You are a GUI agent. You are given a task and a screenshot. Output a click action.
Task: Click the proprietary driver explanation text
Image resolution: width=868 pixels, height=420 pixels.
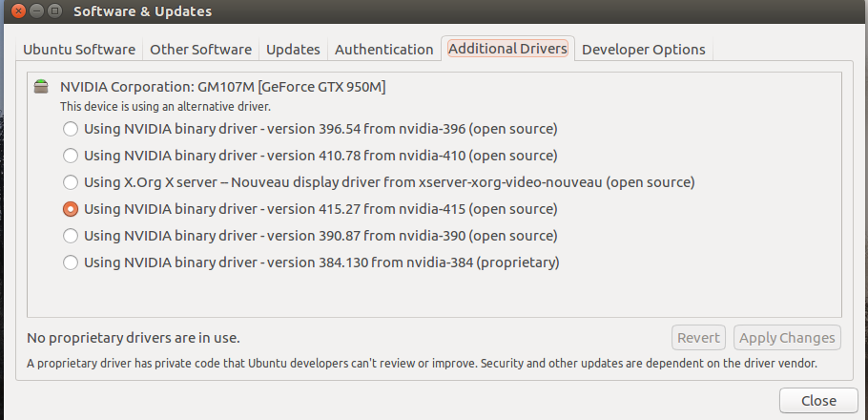coord(422,364)
